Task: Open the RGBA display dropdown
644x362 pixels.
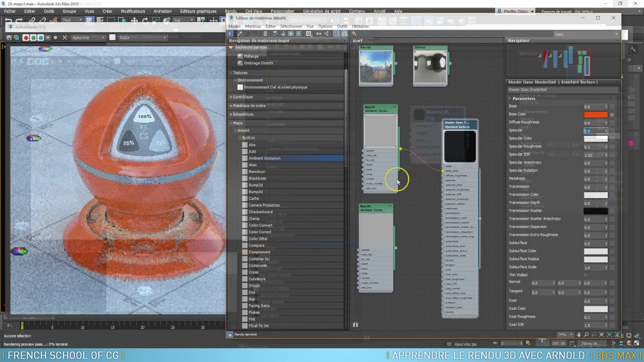Action: pos(143,38)
